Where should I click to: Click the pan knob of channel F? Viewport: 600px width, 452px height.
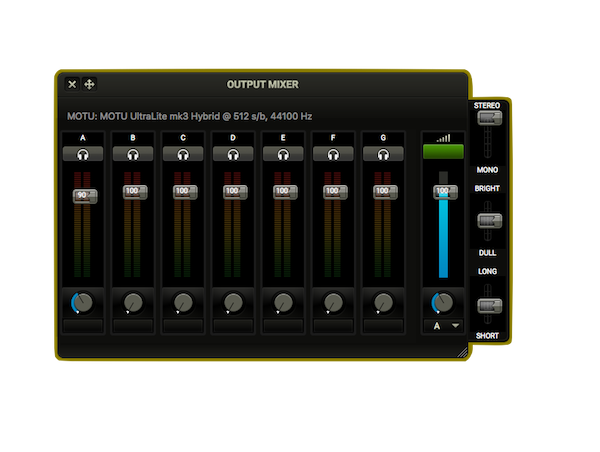coord(334,303)
